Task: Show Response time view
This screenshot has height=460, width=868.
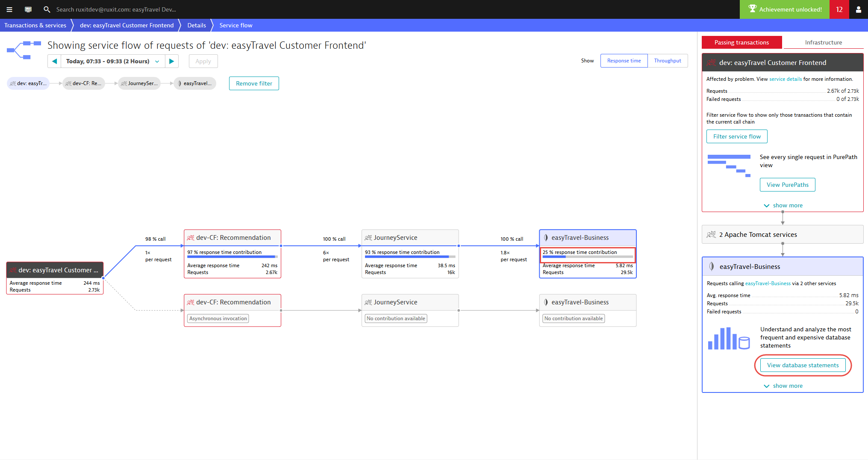Action: (x=624, y=61)
